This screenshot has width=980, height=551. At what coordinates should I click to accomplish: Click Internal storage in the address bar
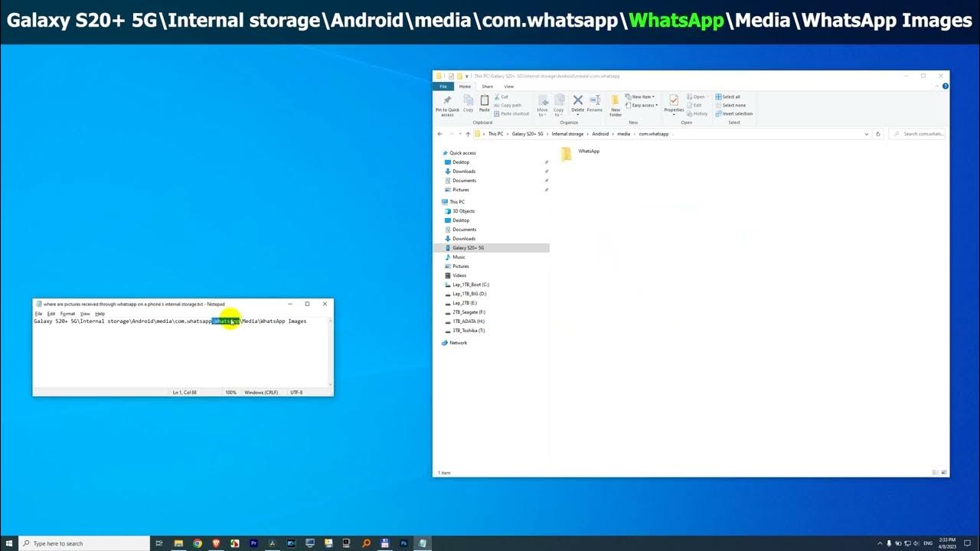tap(567, 134)
